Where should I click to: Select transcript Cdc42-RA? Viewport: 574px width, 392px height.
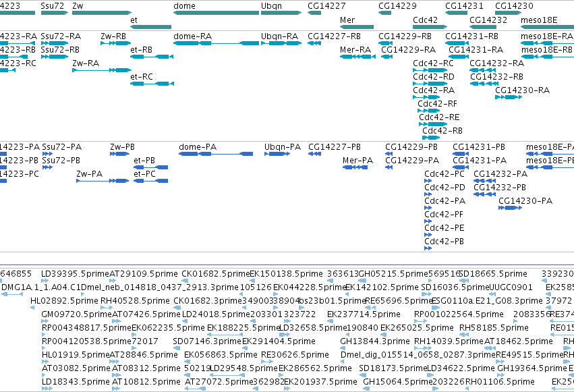point(426,97)
